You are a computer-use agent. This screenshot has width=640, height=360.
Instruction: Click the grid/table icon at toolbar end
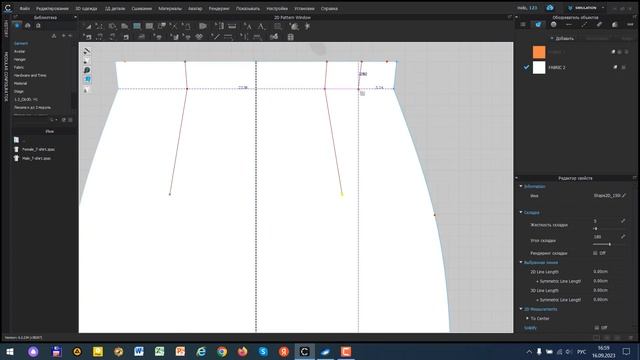(291, 37)
